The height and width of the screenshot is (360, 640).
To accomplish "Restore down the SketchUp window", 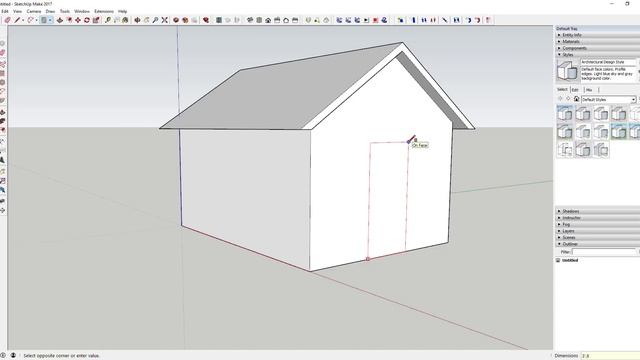I will point(627,4).
